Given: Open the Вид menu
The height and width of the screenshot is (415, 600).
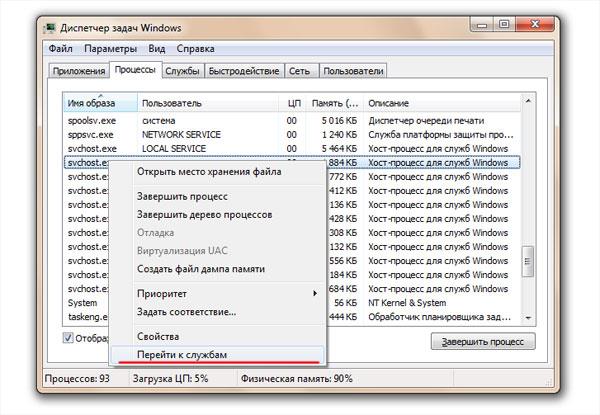Looking at the screenshot, I should coord(157,49).
